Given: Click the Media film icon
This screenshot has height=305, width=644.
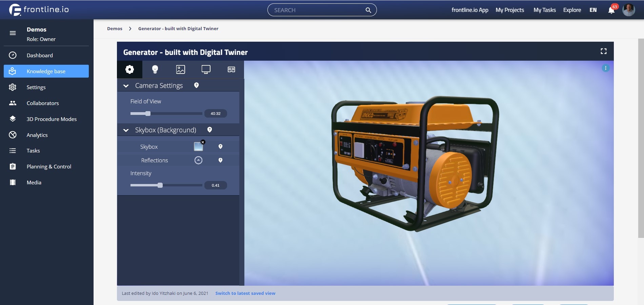Looking at the screenshot, I should click(x=13, y=182).
